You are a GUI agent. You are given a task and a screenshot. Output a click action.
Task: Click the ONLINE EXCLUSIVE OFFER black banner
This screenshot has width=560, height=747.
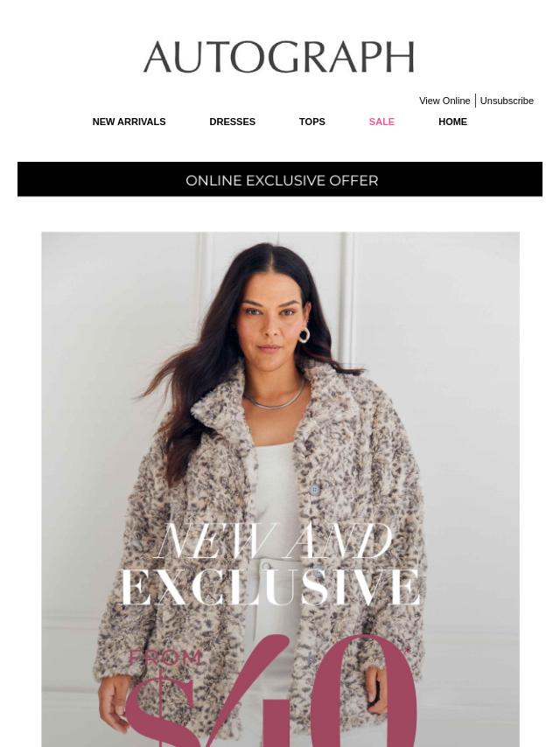click(x=280, y=179)
